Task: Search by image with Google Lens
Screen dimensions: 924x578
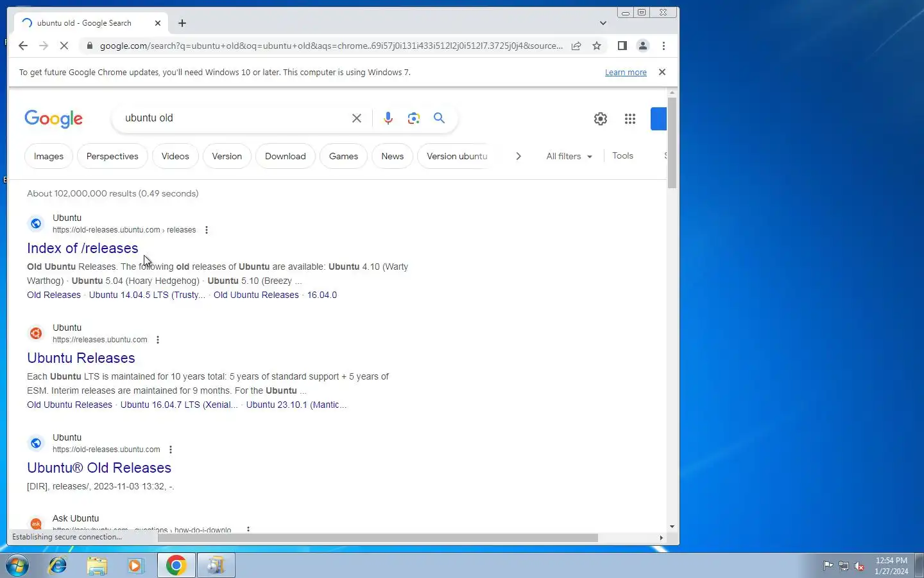Action: click(x=414, y=118)
